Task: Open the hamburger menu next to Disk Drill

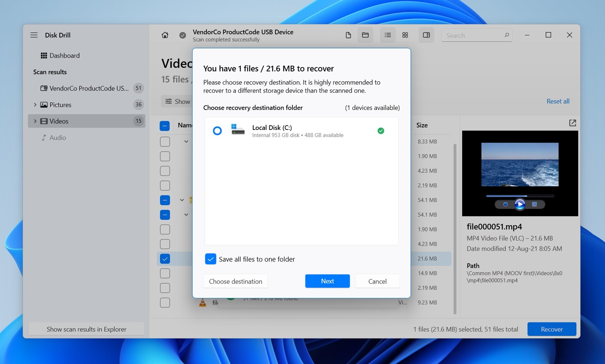Action: [x=34, y=35]
